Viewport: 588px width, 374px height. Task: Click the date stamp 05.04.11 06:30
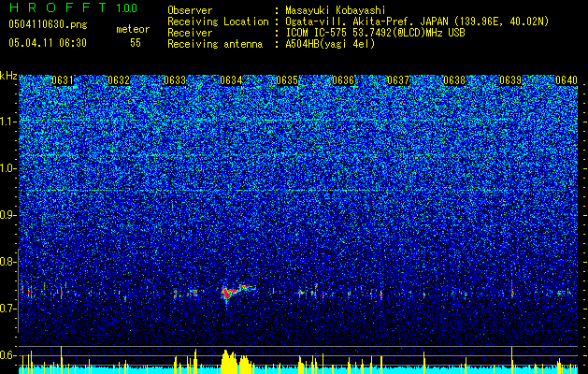tap(48, 43)
